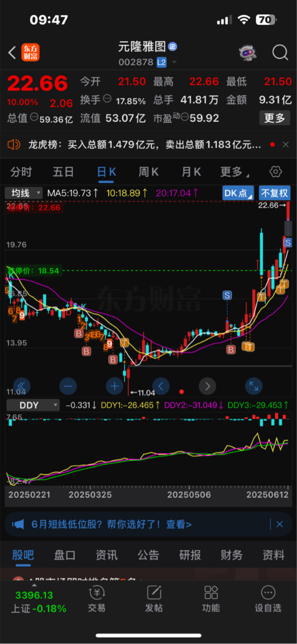The width and height of the screenshot is (297, 644).
Task: Switch to 研报 tab
Action: 190,555
